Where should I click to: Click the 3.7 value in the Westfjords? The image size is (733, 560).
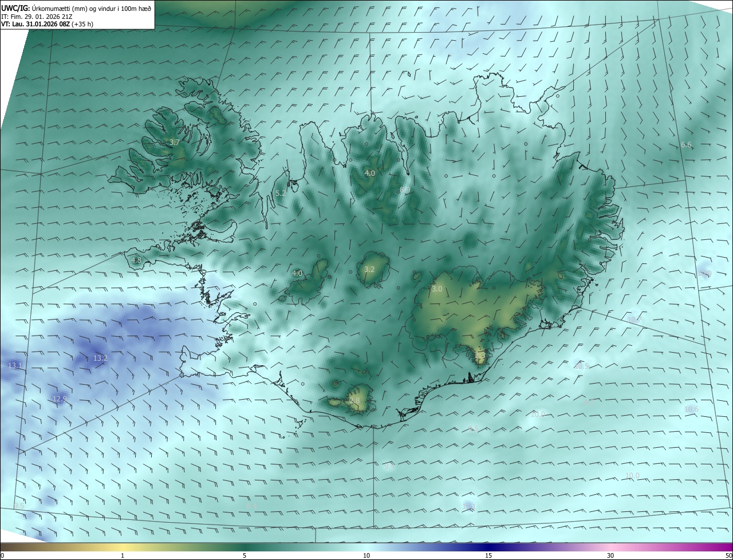(x=175, y=142)
